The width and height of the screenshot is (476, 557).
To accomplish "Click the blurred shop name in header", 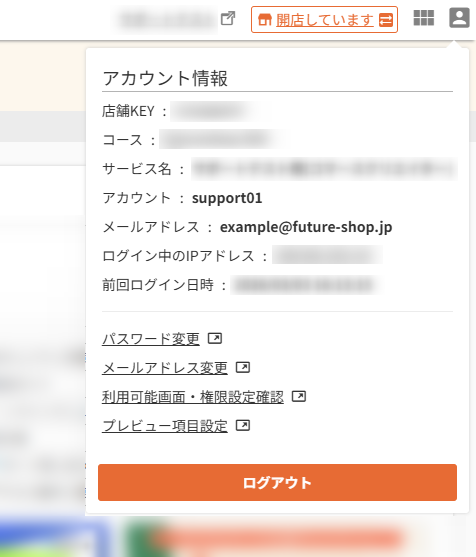I will coord(167,20).
